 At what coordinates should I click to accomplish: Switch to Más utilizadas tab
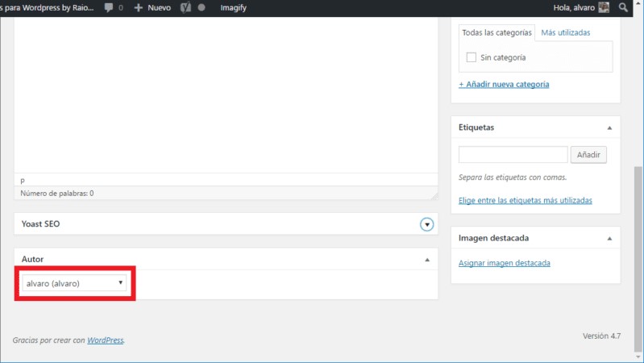click(566, 32)
